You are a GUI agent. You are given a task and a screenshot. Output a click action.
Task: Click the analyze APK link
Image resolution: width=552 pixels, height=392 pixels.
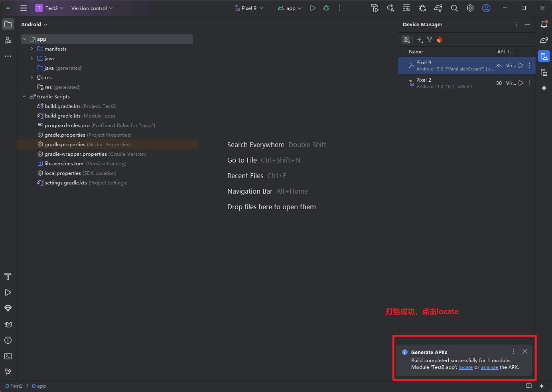pos(489,367)
